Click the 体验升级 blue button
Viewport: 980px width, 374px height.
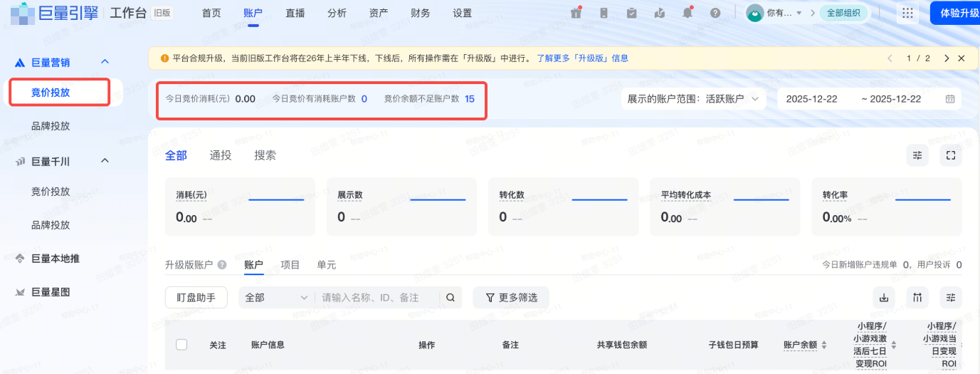pos(955,13)
